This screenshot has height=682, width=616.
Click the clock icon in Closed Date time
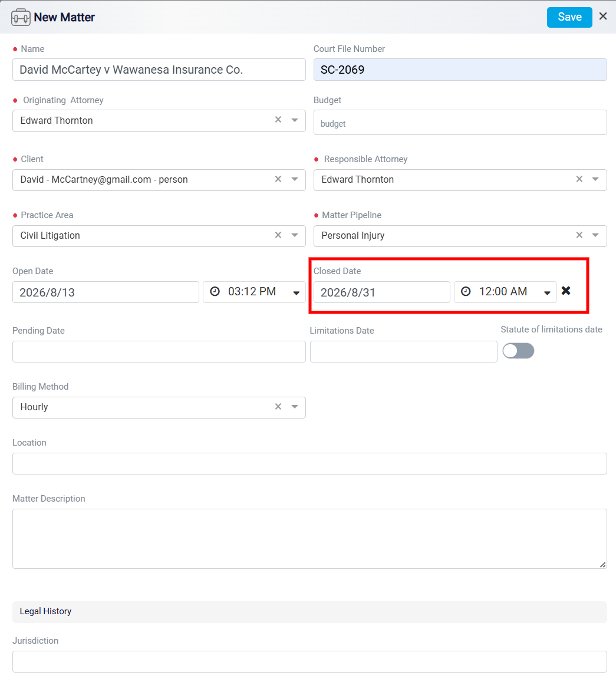click(466, 291)
